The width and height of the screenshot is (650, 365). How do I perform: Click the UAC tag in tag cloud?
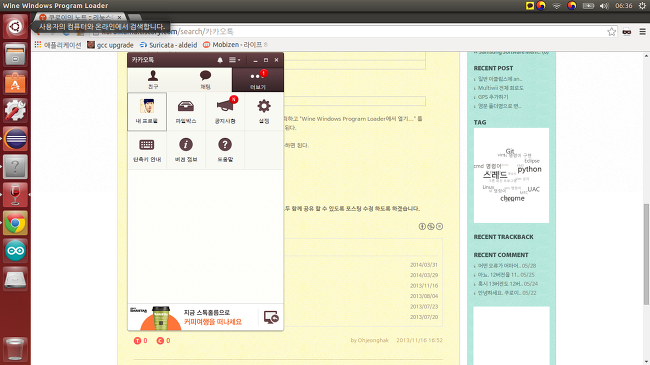534,189
